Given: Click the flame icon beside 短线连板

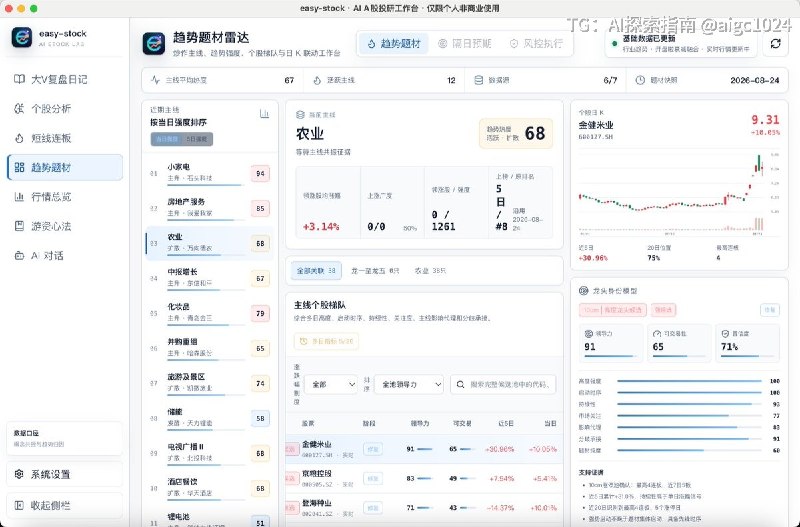Looking at the screenshot, I should [x=19, y=138].
